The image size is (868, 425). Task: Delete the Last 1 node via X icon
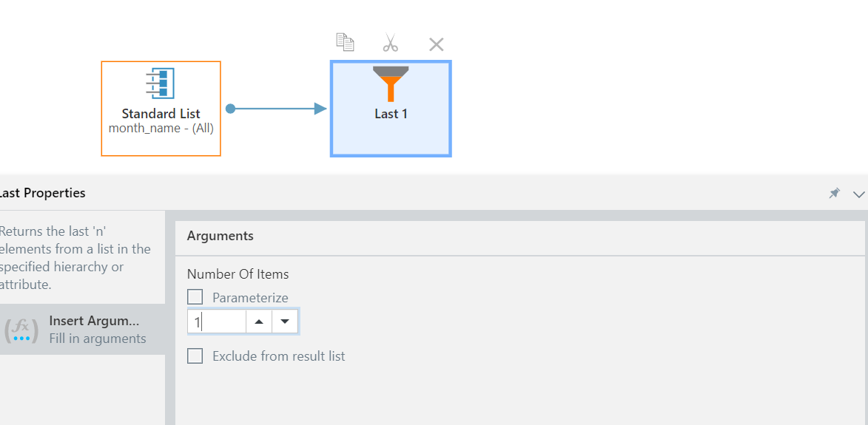(436, 44)
